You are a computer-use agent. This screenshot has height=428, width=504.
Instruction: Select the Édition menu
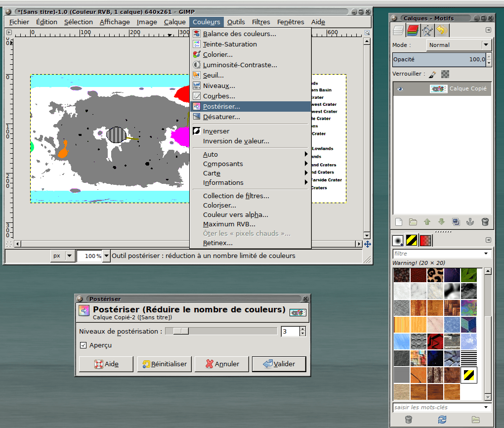coord(46,22)
